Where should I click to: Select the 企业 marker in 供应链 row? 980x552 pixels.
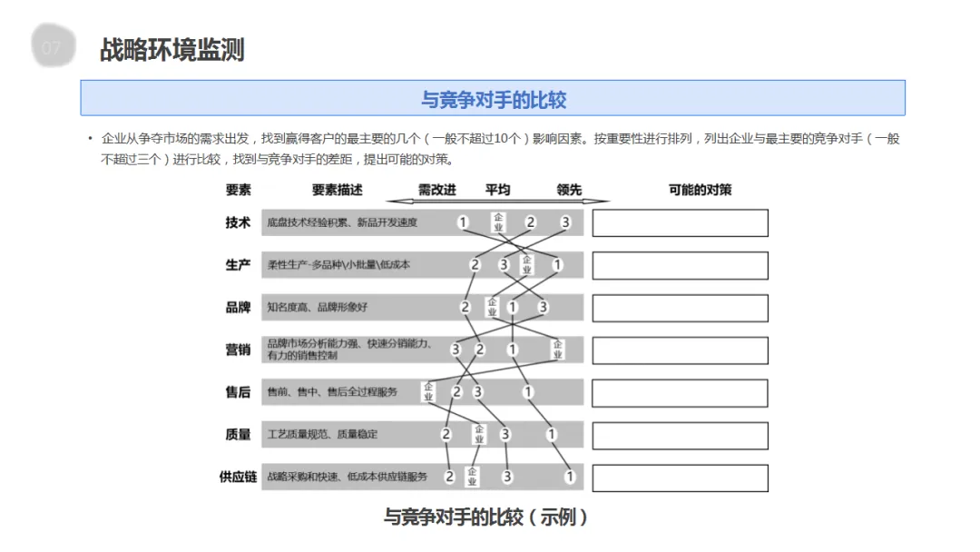[x=472, y=477]
